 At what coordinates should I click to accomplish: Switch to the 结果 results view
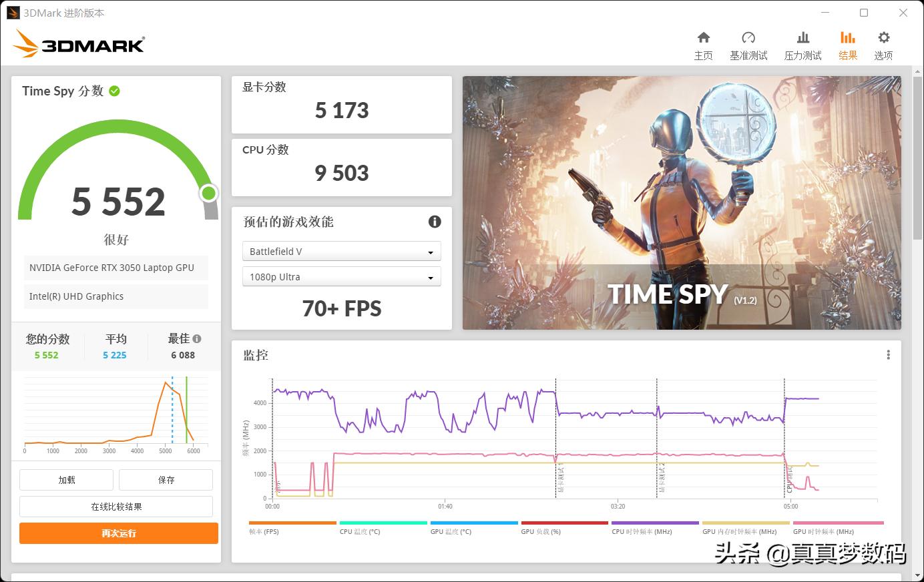848,46
